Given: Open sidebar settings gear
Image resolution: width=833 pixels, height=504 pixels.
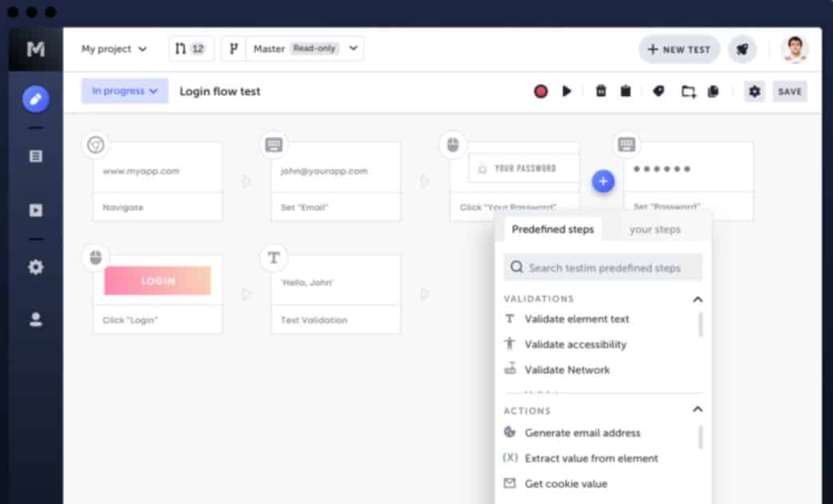Looking at the screenshot, I should tap(35, 266).
